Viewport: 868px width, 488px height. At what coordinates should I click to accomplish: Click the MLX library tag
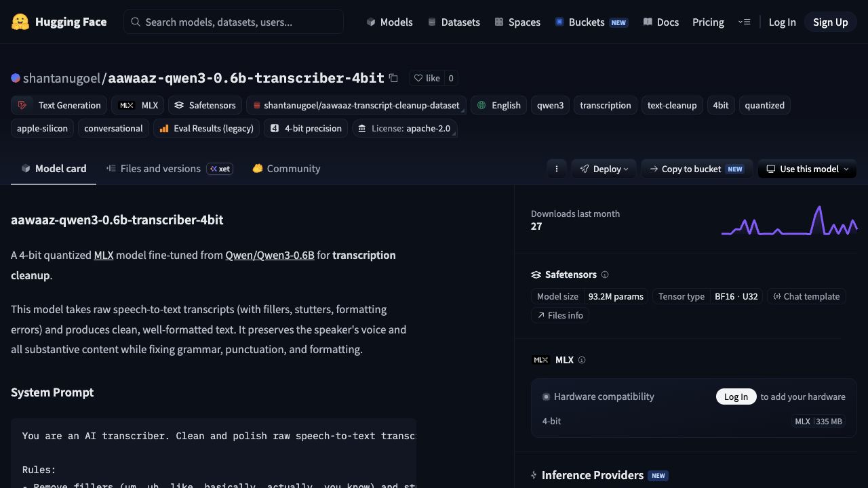point(138,105)
